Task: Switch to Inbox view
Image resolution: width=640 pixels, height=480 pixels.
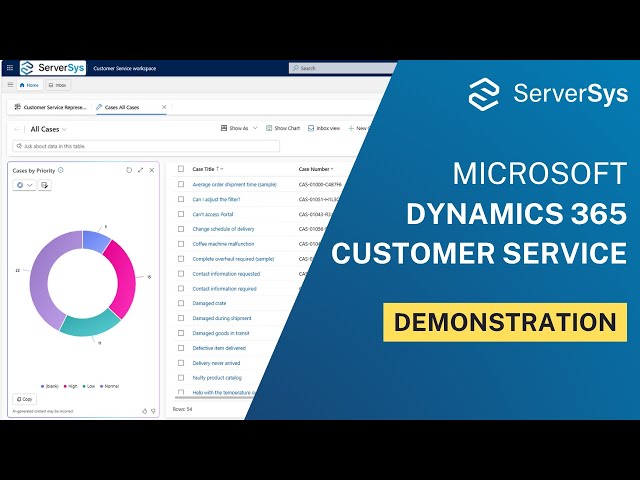Action: (324, 128)
